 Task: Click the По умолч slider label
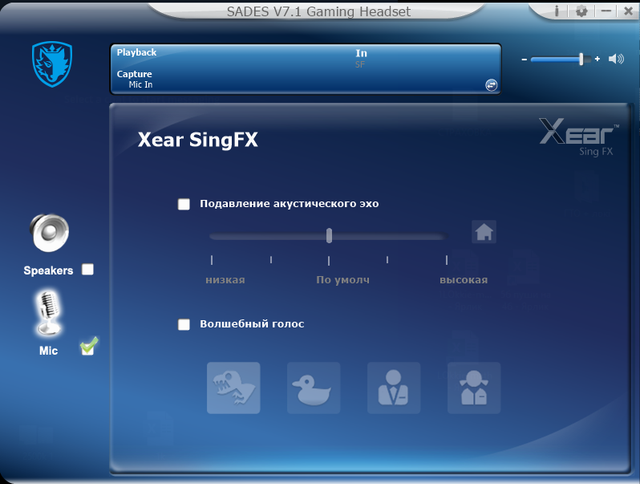(343, 280)
